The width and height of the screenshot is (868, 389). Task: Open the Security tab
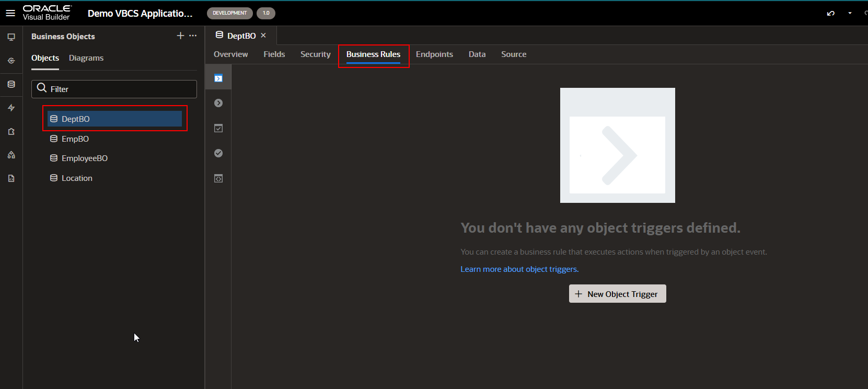point(316,54)
